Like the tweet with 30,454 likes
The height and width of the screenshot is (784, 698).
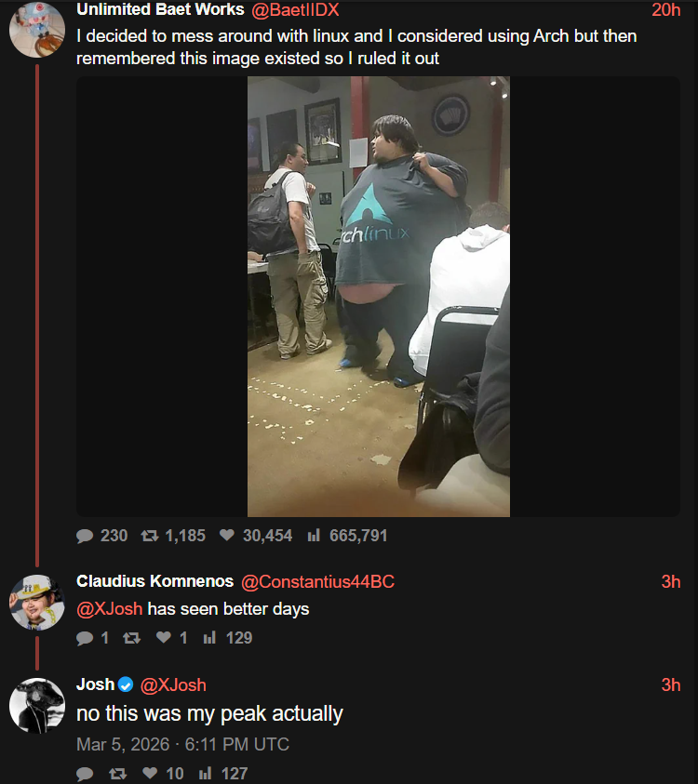click(226, 536)
